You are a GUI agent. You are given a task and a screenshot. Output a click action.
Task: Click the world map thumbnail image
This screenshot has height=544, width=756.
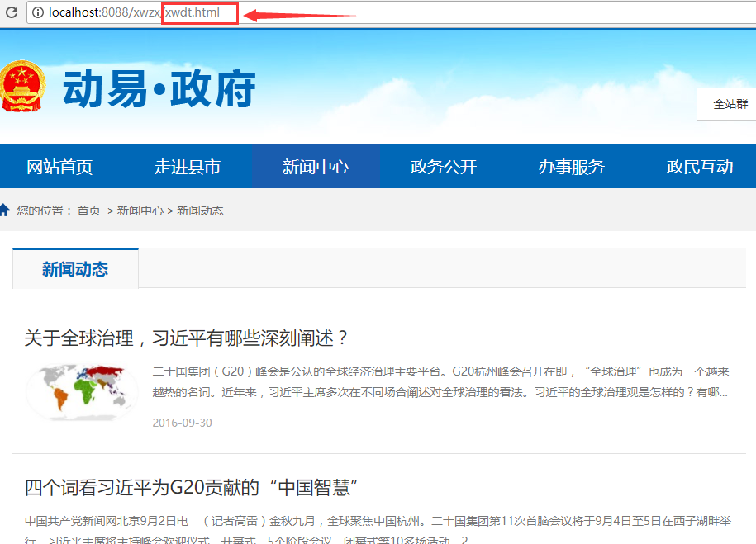point(82,391)
